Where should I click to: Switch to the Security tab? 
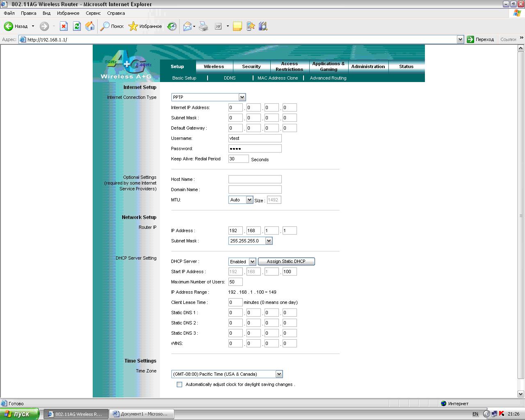click(251, 66)
